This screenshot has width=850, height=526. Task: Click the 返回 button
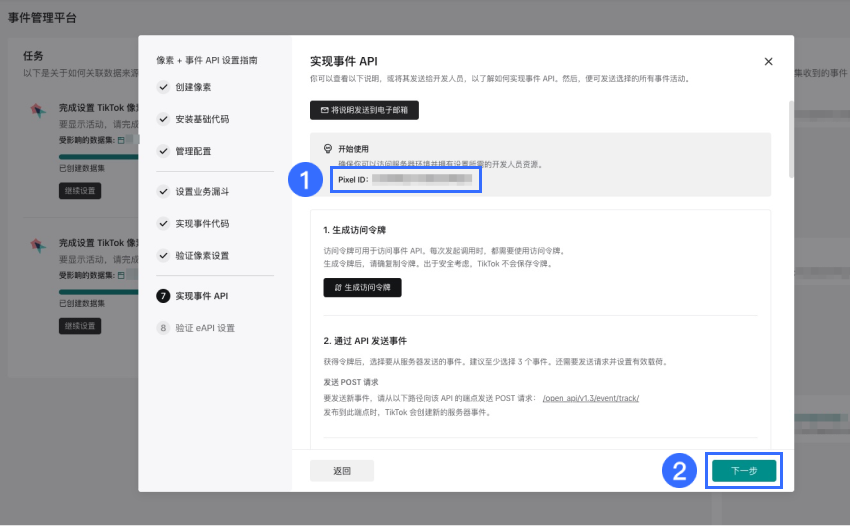342,471
